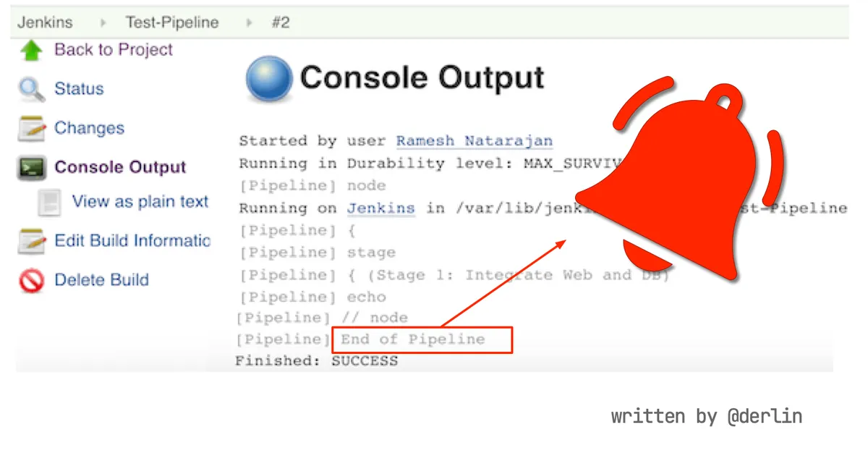Image resolution: width=868 pixels, height=456 pixels.
Task: Select Console Output in the sidebar
Action: coord(120,167)
